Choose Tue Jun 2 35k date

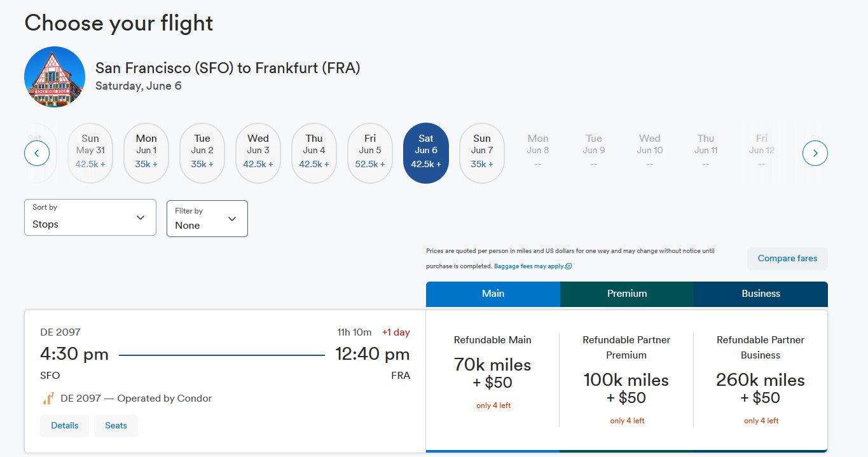coord(202,153)
